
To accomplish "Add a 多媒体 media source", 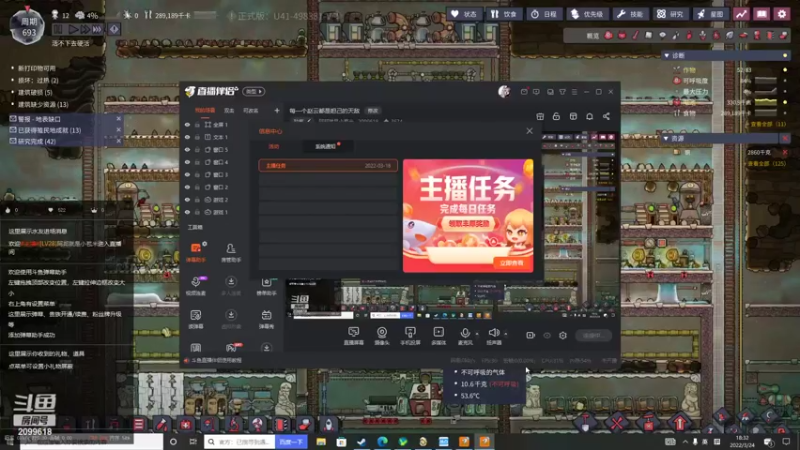I will coord(438,336).
